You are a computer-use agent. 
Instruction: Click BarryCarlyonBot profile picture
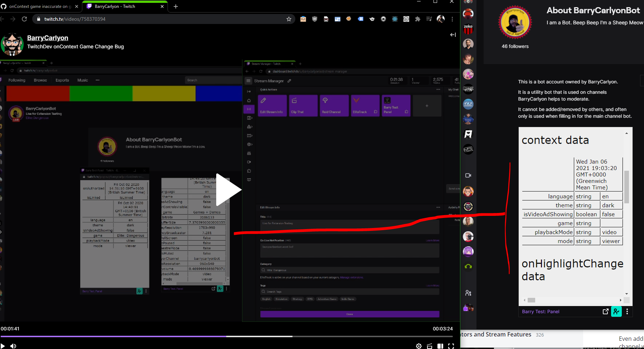coord(515,22)
